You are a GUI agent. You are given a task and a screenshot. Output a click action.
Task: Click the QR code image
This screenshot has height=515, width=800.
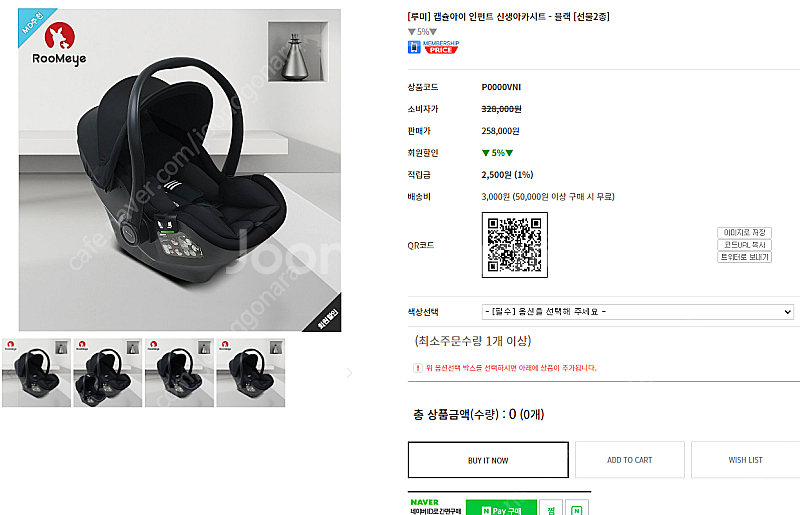514,245
